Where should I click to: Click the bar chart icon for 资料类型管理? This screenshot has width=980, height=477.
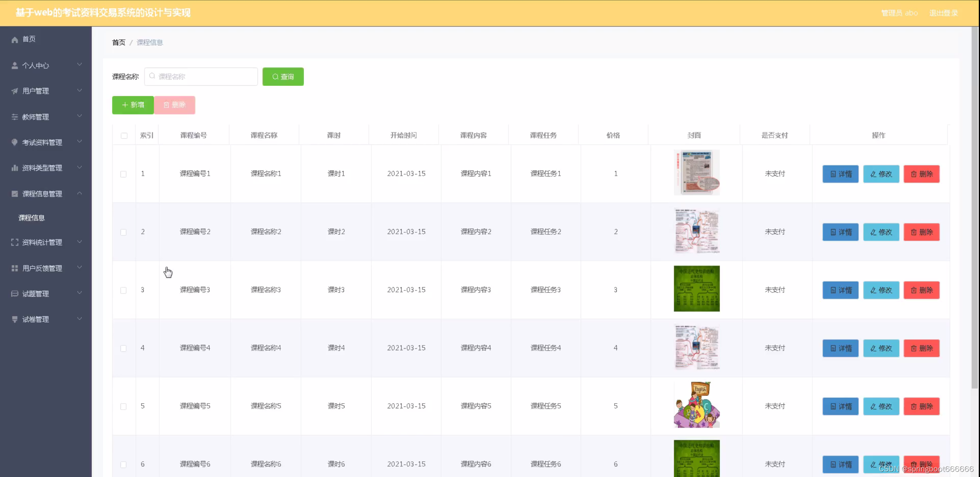15,168
